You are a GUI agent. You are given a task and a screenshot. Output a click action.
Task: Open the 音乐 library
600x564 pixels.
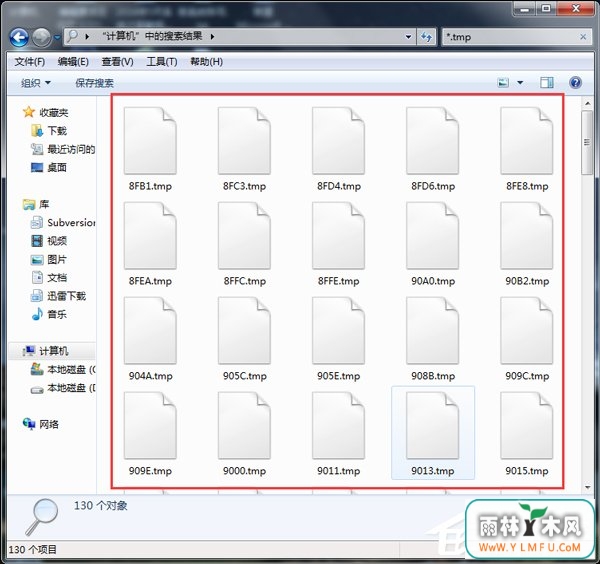[49, 315]
